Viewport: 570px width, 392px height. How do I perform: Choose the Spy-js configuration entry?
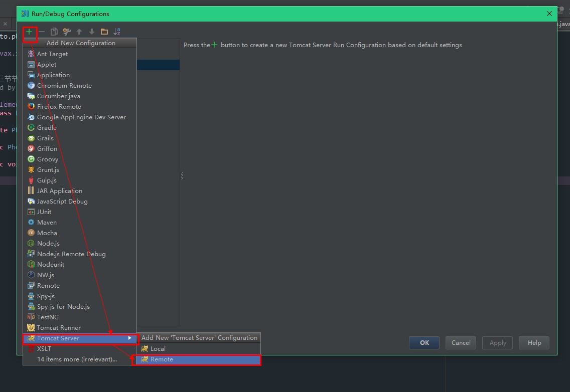pos(80,296)
